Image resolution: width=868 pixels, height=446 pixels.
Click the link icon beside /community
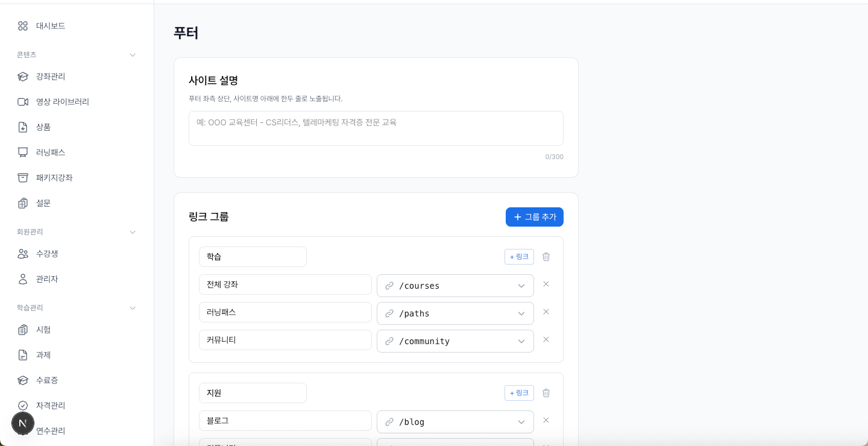[x=389, y=341]
